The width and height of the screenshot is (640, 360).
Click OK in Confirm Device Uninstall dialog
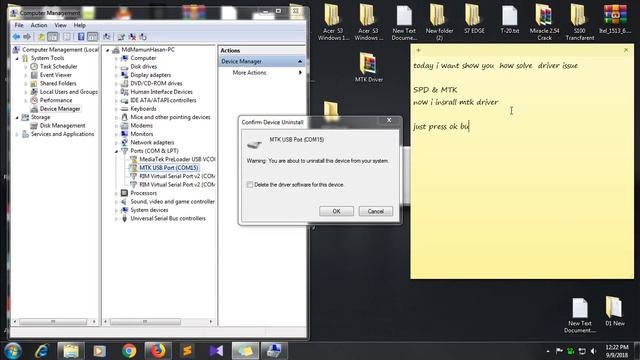[x=336, y=211]
